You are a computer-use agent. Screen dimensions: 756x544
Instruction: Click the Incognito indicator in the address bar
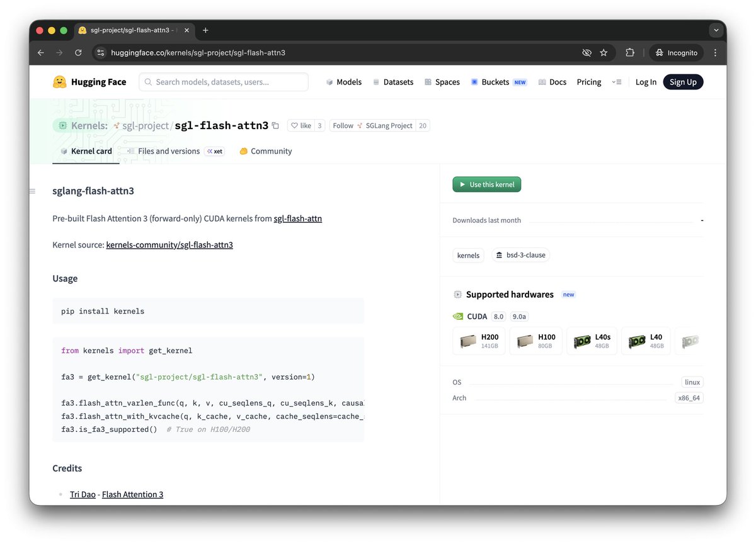(x=676, y=52)
